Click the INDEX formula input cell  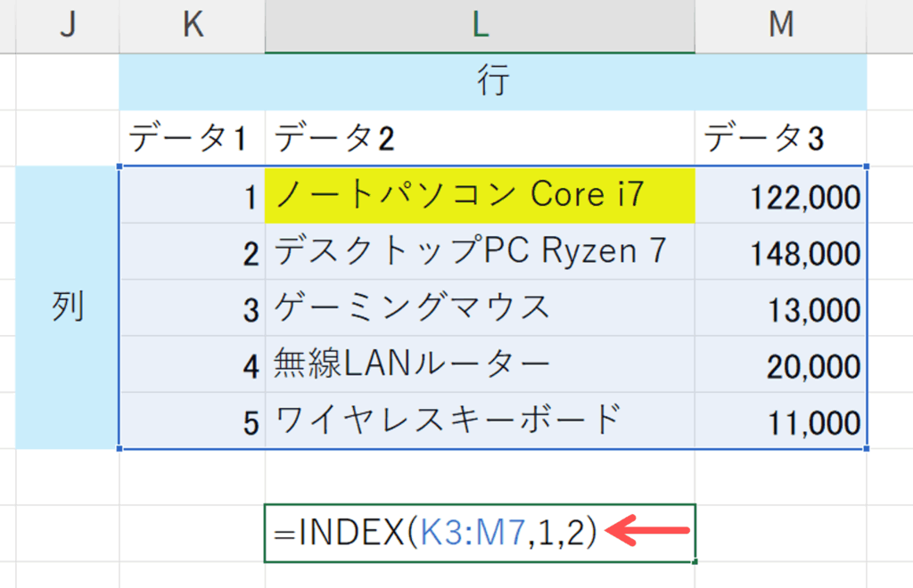point(480,533)
